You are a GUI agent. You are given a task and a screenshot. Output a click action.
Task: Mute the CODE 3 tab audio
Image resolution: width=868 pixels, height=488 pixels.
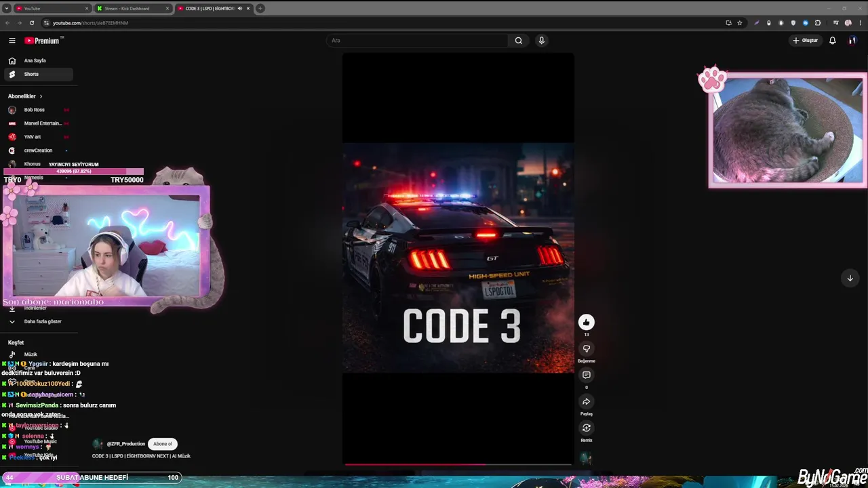pyautogui.click(x=239, y=8)
